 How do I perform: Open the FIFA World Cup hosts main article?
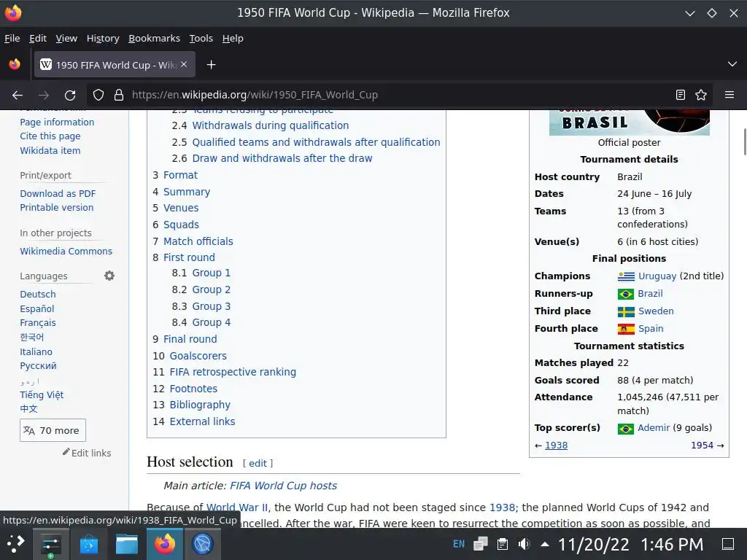pyautogui.click(x=284, y=486)
